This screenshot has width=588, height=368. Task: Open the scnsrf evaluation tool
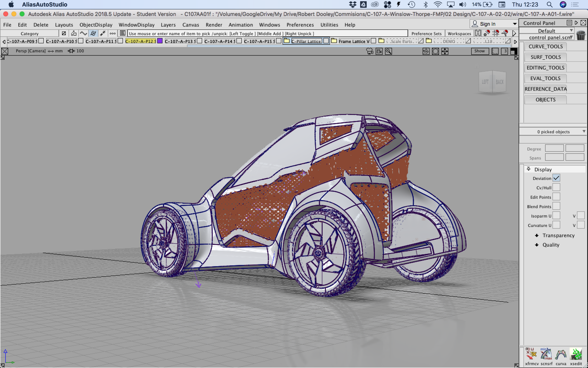coord(546,354)
